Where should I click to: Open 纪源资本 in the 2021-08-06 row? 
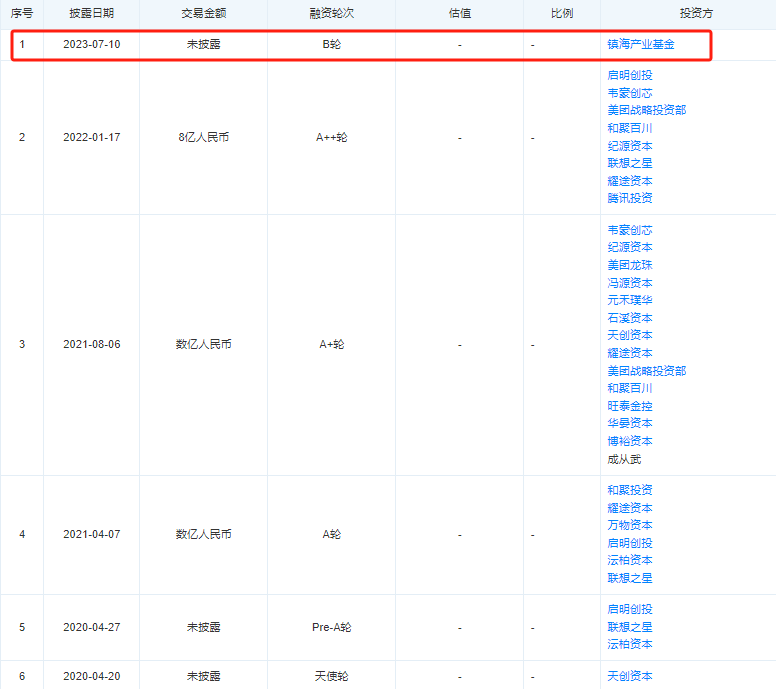(630, 247)
